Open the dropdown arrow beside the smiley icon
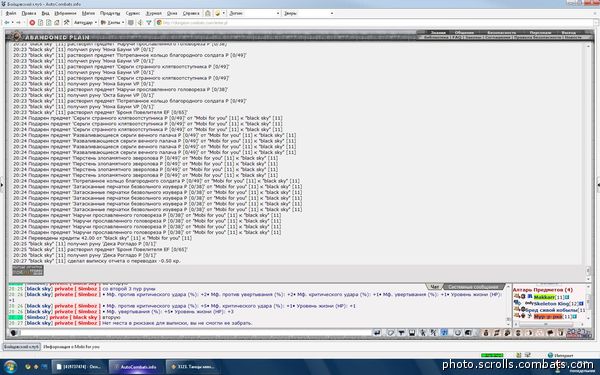Screen dimensions: 600x375 [224, 13]
